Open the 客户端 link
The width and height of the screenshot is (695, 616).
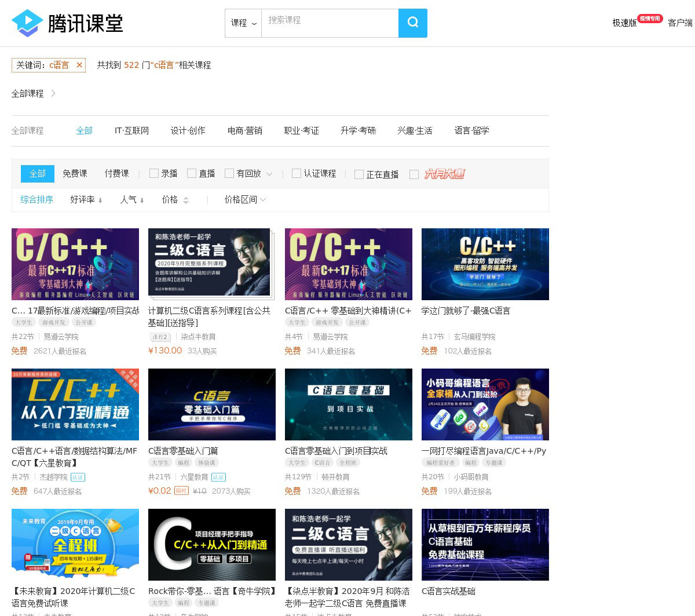680,23
